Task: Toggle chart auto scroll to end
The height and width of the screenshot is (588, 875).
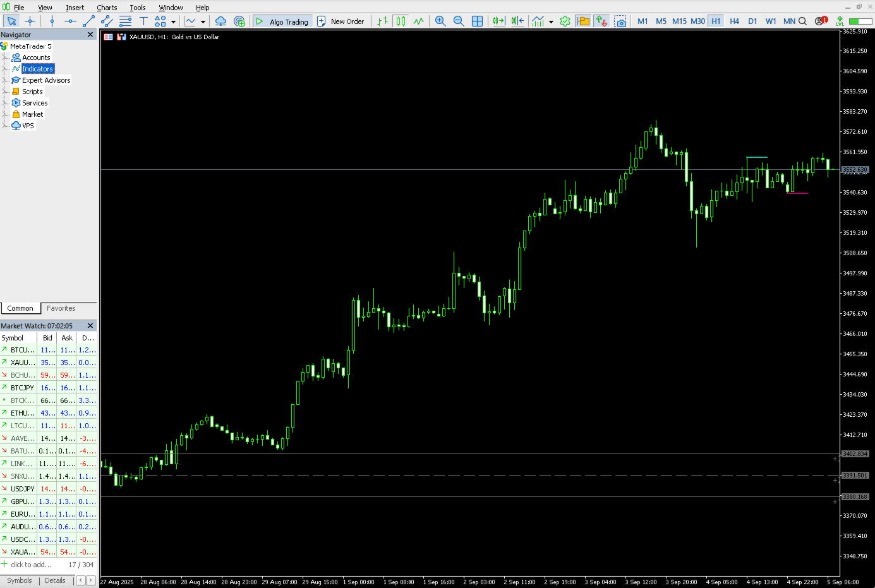Action: (x=499, y=21)
